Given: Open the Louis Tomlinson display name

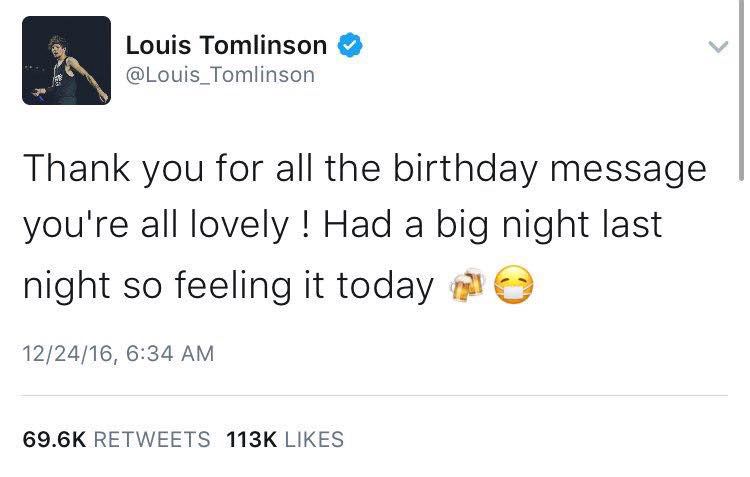Looking at the screenshot, I should pos(226,45).
